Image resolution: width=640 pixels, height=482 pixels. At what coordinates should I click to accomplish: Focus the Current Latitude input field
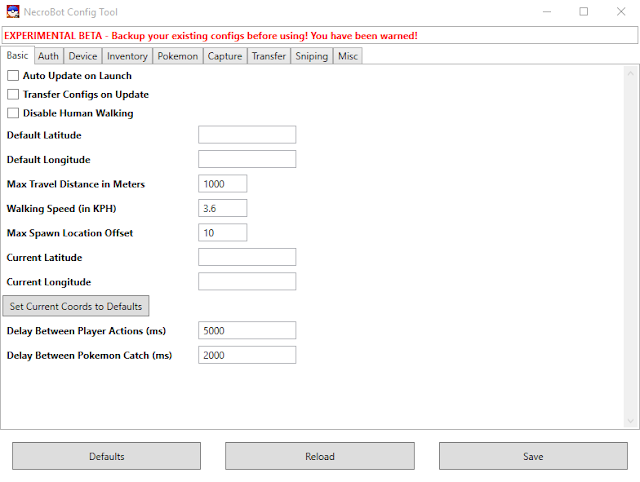(247, 257)
